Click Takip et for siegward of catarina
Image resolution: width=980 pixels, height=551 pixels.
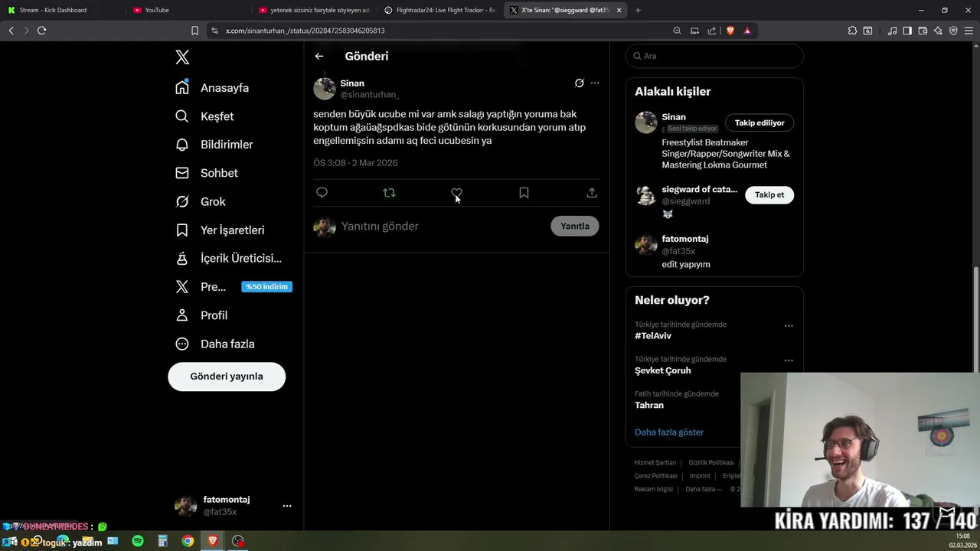[x=769, y=194]
